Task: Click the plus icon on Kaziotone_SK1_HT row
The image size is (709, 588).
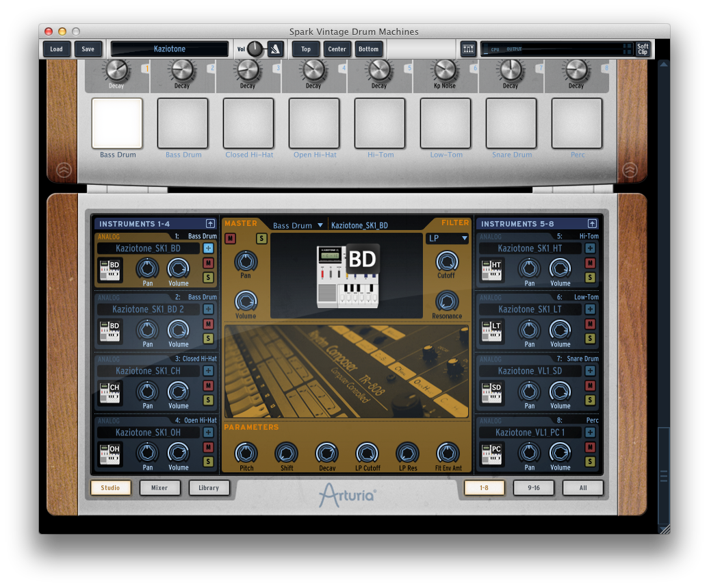Action: 590,248
